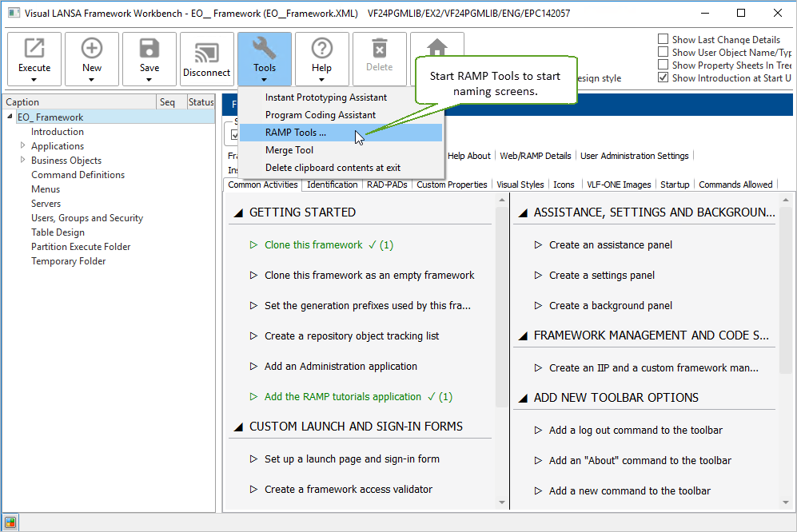Screen dimensions: 797x532
Task: Open the Help question mark icon
Action: (321, 50)
